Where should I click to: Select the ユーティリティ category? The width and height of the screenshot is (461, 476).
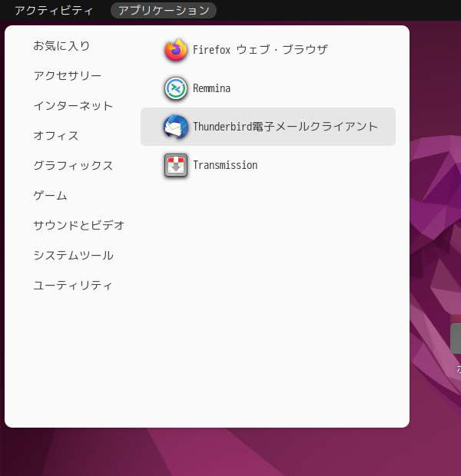point(73,286)
